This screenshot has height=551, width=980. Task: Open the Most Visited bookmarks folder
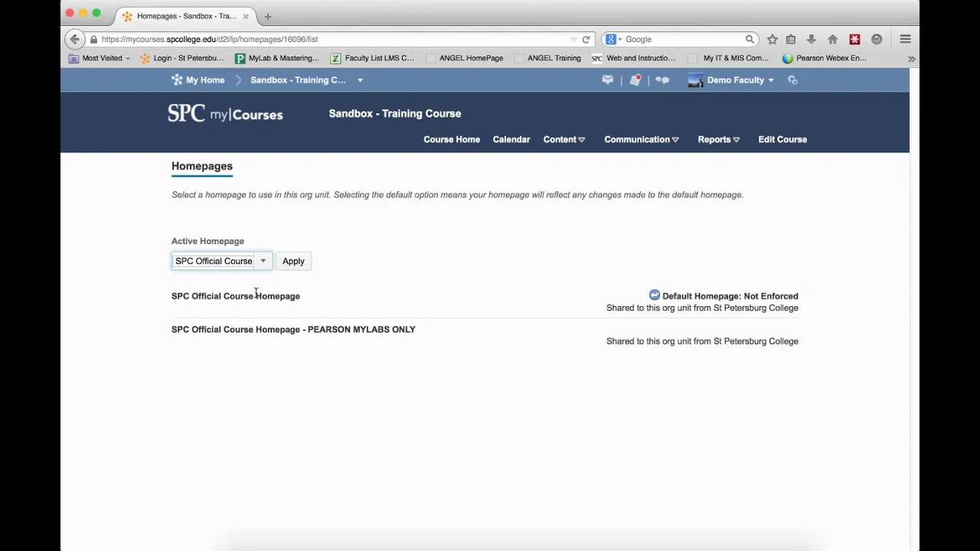(100, 58)
